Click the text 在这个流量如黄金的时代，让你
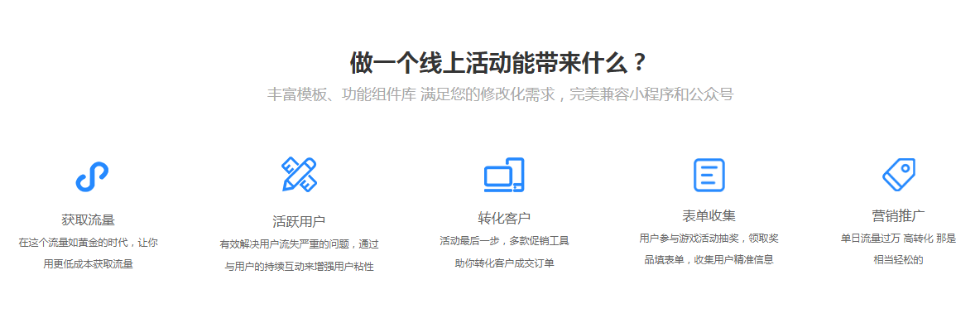 pyautogui.click(x=88, y=243)
